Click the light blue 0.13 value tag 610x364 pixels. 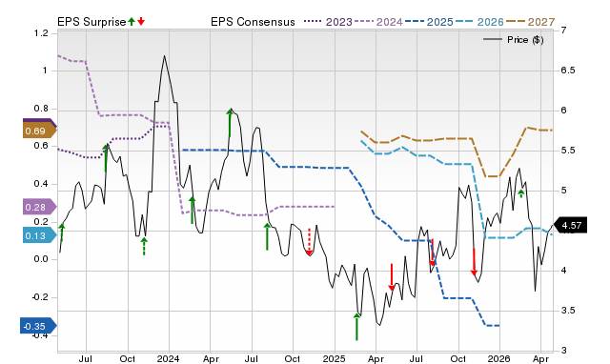40,235
